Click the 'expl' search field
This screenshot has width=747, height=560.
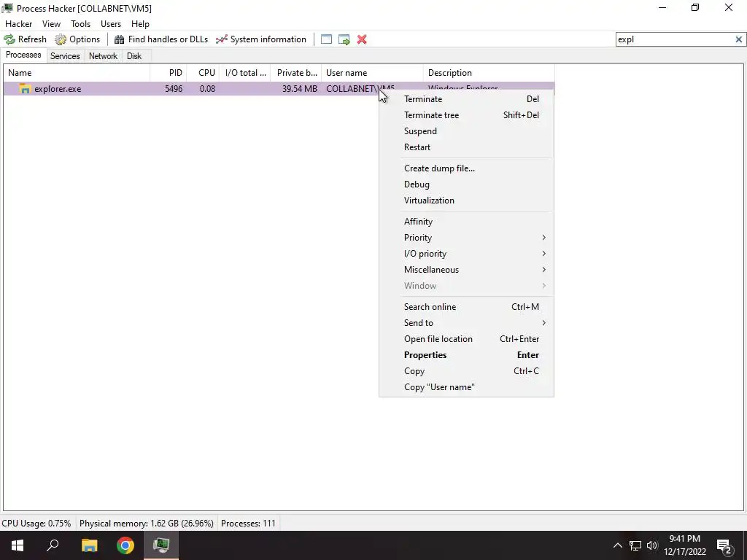pos(674,39)
